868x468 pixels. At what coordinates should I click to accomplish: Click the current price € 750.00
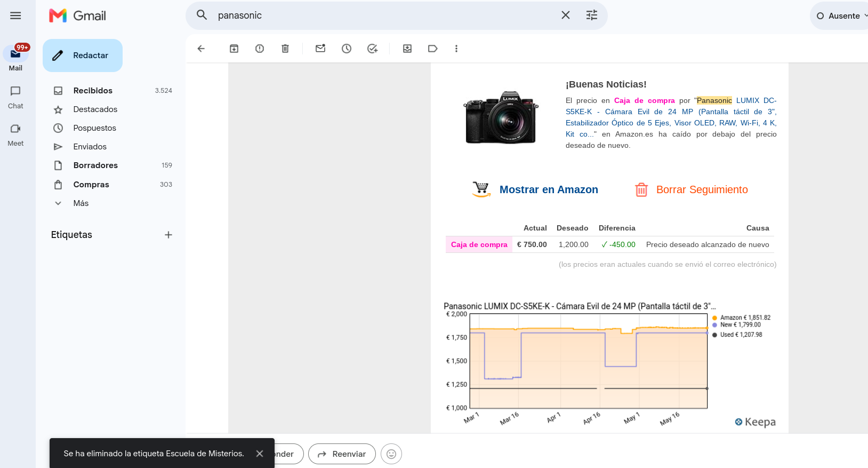tap(532, 244)
